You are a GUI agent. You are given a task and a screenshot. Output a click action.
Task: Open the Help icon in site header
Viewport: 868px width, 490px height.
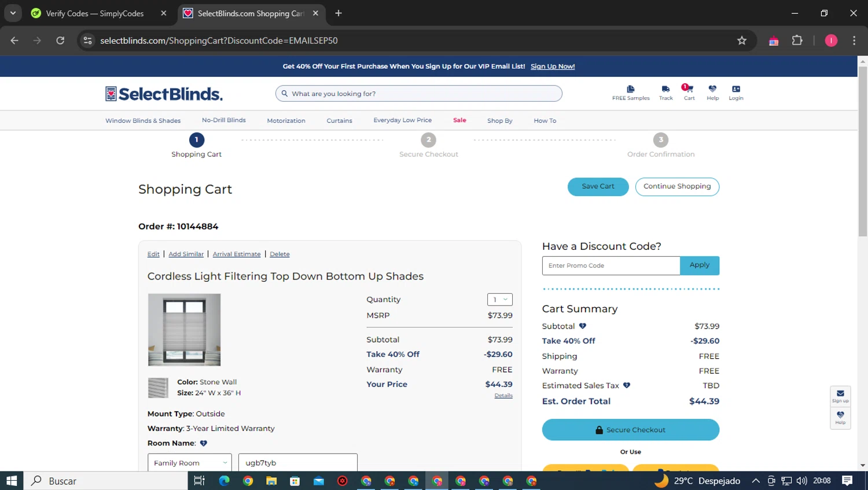point(712,93)
